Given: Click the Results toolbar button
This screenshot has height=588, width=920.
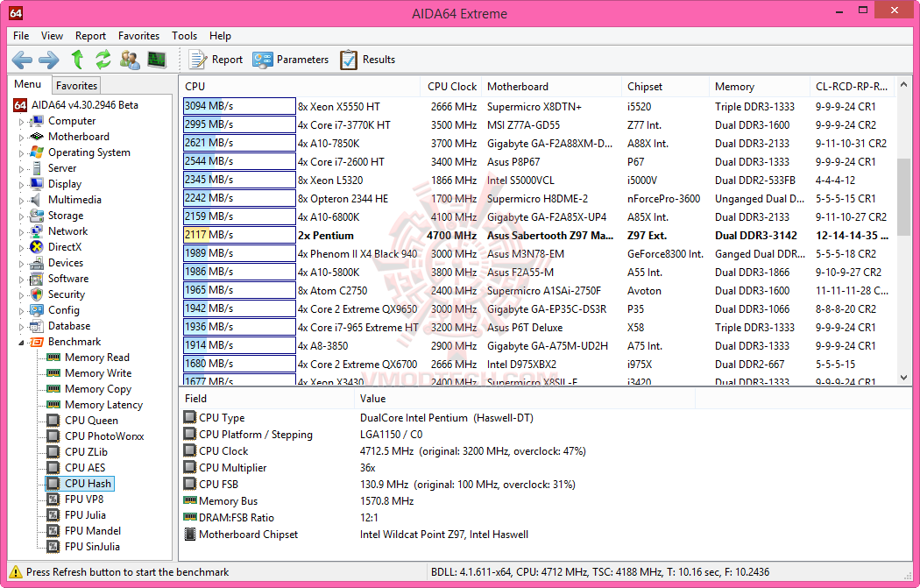Looking at the screenshot, I should point(367,60).
